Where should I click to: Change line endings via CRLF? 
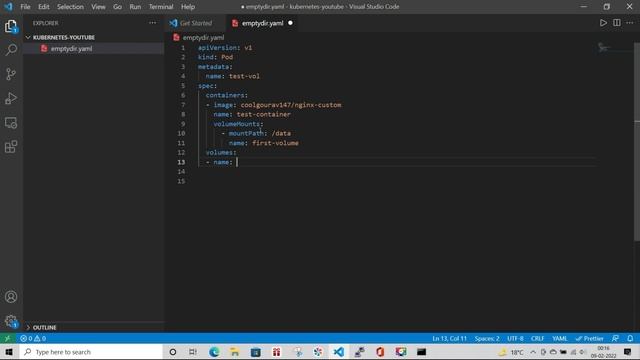tap(538, 338)
